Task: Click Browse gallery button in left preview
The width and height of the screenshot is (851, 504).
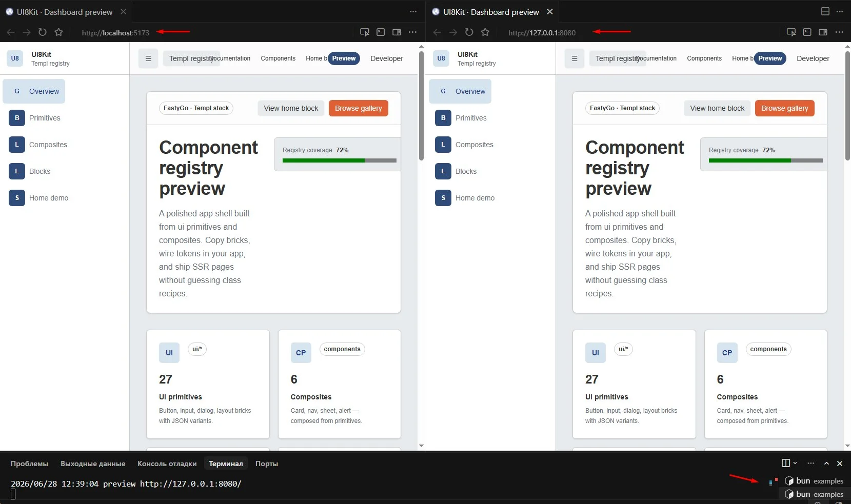Action: point(359,108)
